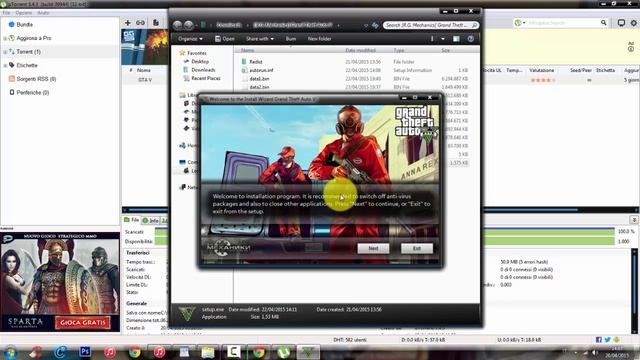Click the Explorer Forward button

click(189, 25)
